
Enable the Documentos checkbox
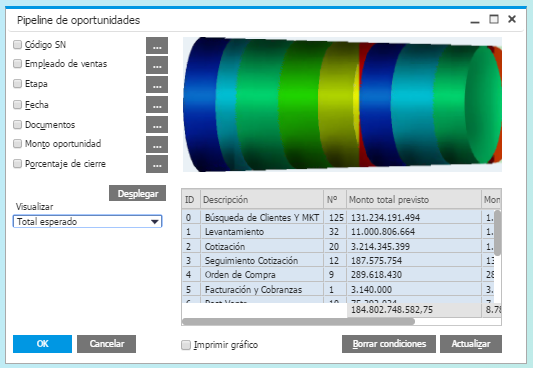pyautogui.click(x=17, y=124)
